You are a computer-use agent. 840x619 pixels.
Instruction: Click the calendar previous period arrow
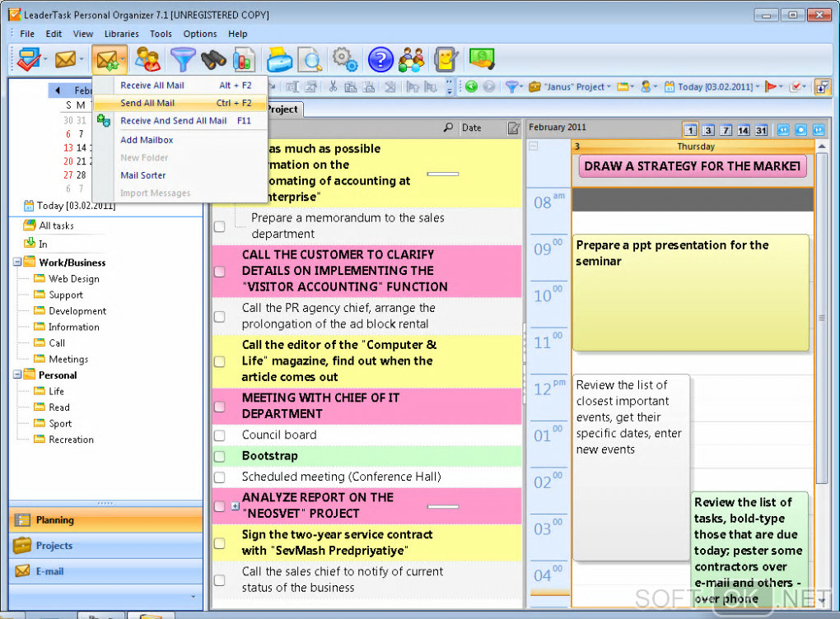coord(783,129)
